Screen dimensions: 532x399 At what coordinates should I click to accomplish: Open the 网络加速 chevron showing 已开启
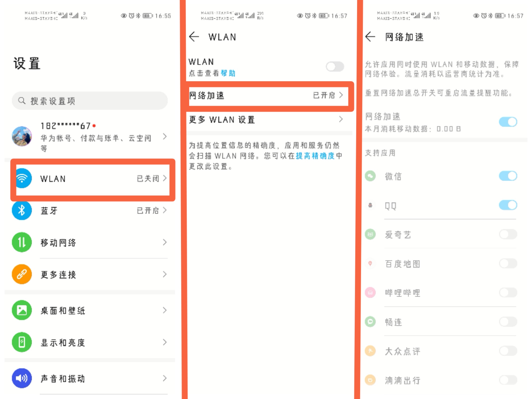pyautogui.click(x=341, y=95)
